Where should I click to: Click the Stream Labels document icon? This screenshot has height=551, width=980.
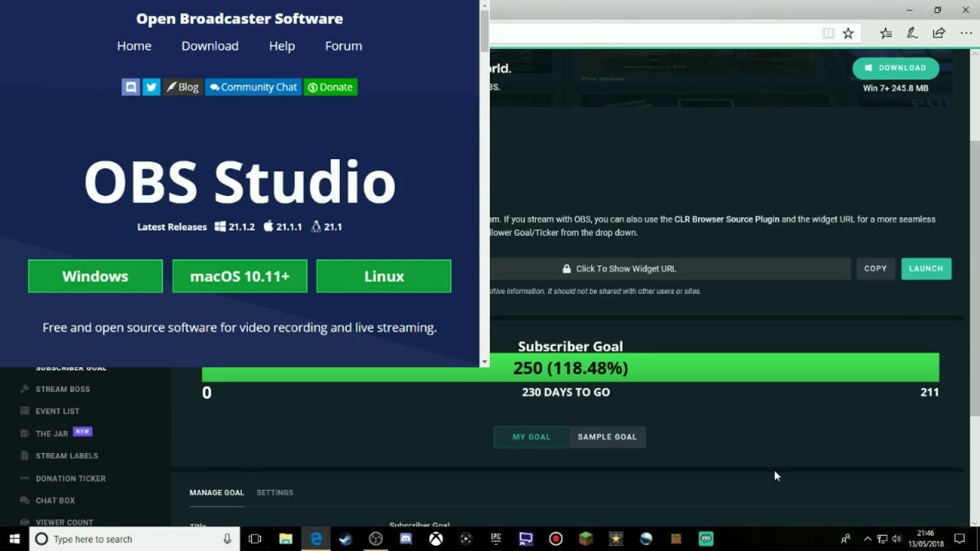24,455
